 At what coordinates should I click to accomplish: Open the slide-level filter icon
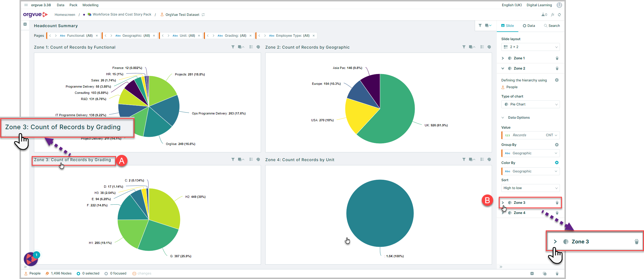pos(480,25)
